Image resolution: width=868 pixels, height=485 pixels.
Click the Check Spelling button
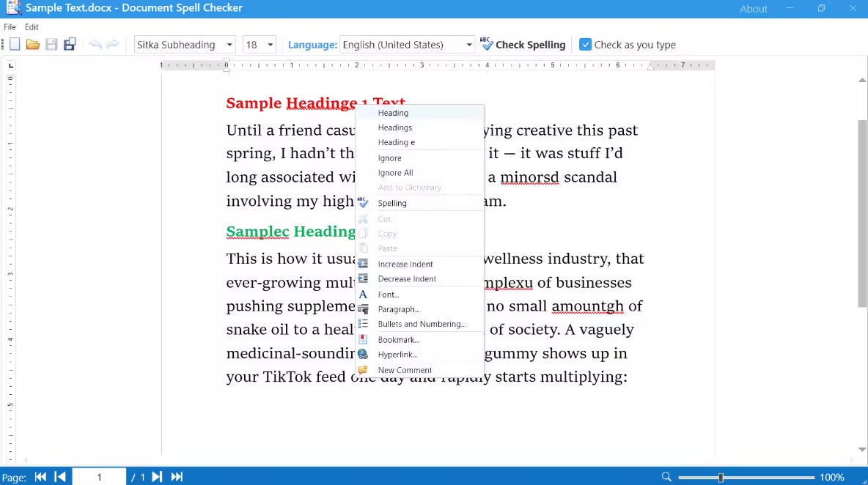point(523,45)
